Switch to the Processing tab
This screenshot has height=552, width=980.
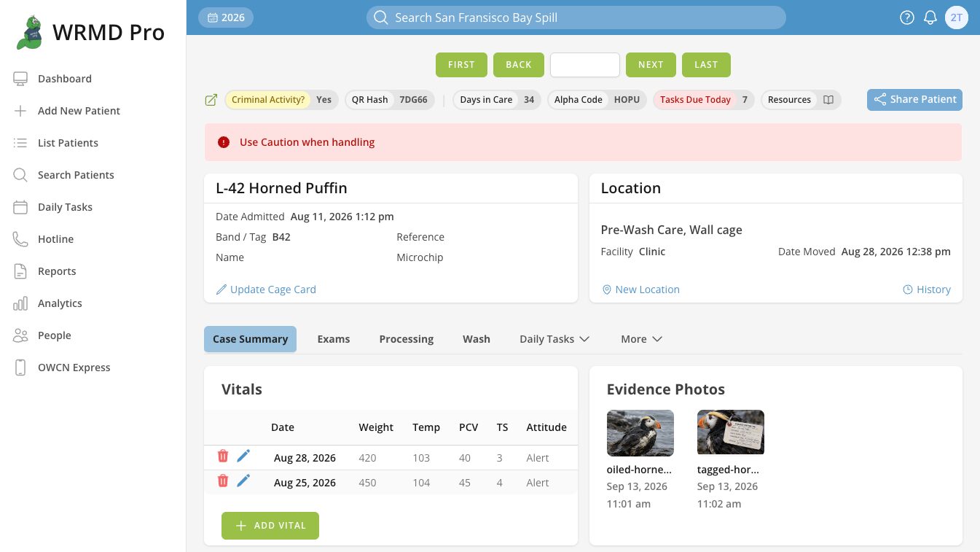click(407, 339)
